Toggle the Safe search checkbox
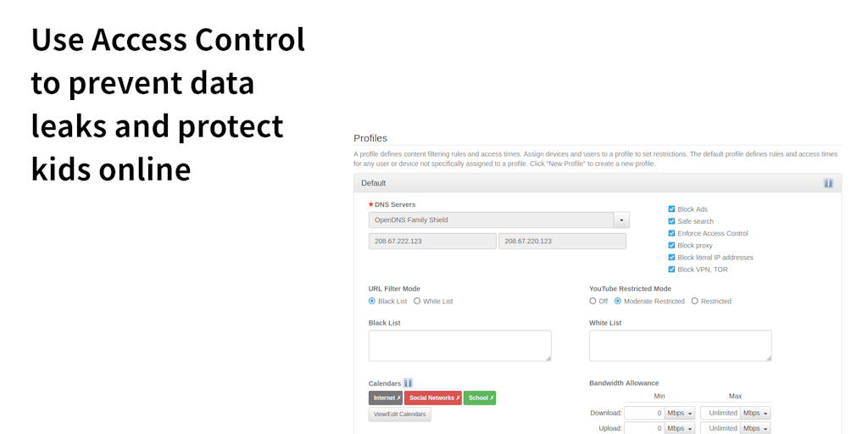Screen dimensions: 868x434 click(x=672, y=221)
